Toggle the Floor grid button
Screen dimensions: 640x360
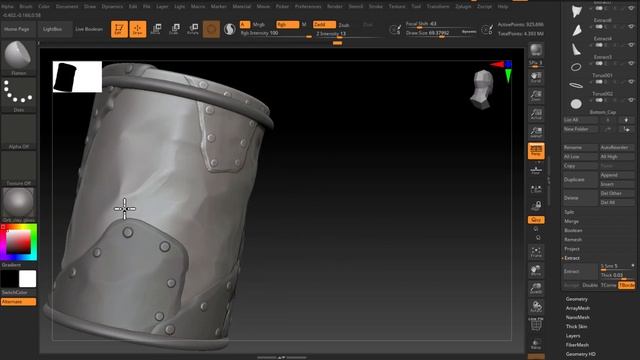(536, 169)
